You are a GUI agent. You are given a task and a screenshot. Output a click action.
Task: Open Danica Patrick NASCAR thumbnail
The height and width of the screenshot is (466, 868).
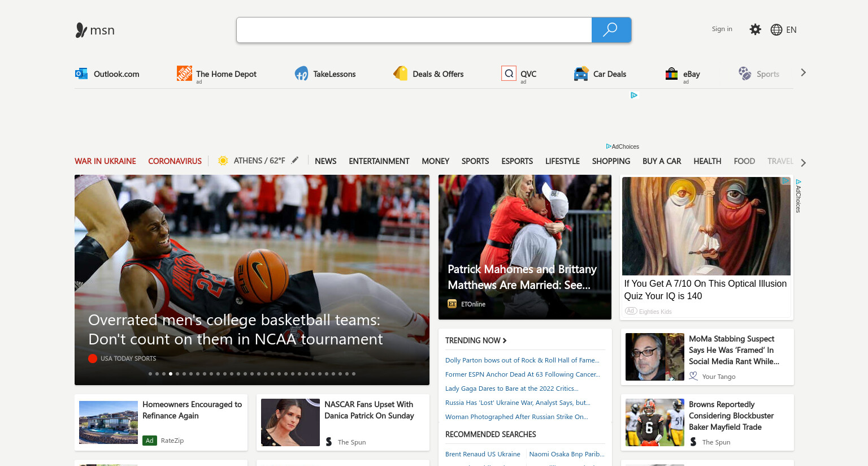click(x=290, y=422)
